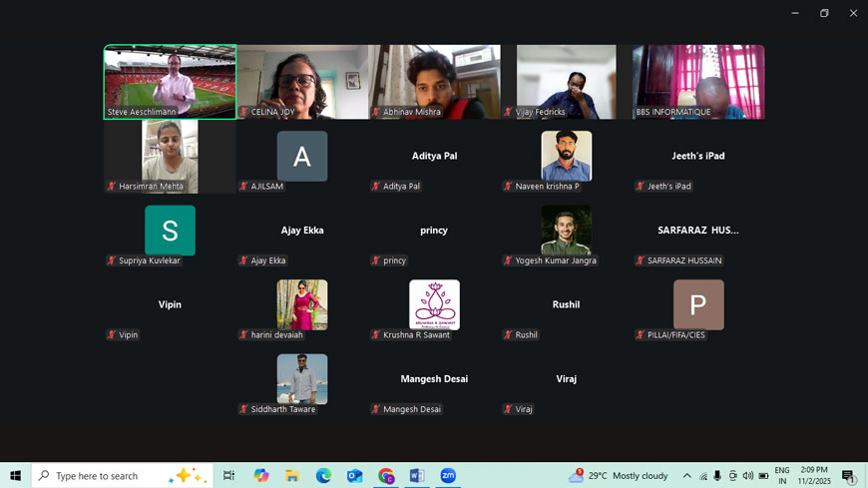868x488 pixels.
Task: Click the Task View icon
Action: click(228, 476)
